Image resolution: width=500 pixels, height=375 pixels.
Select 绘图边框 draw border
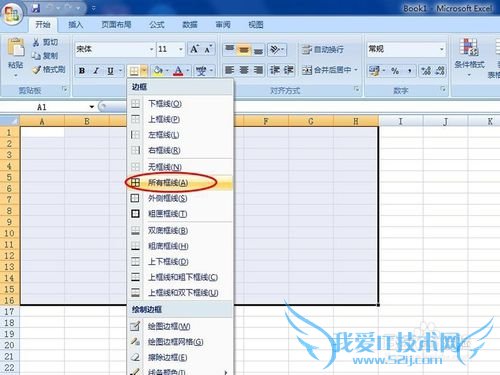pos(180,326)
